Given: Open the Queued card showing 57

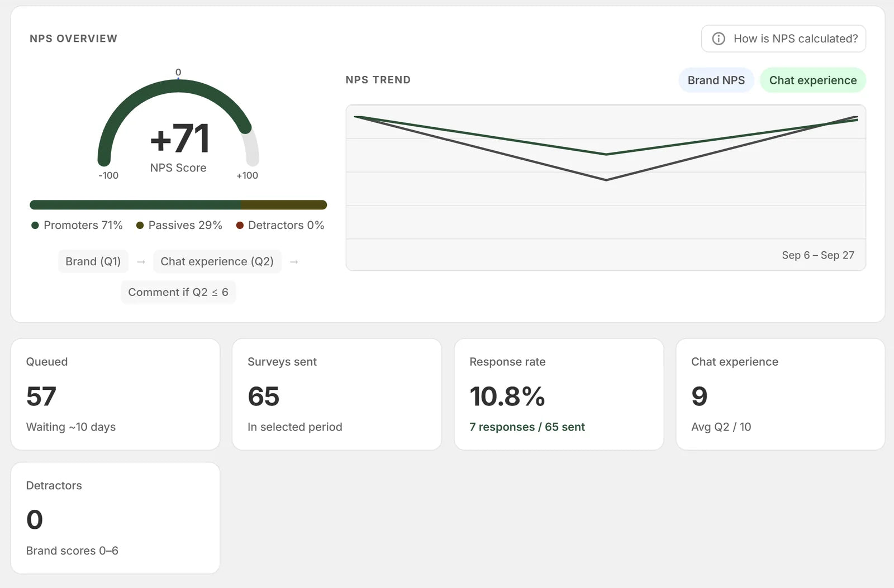Looking at the screenshot, I should 116,394.
